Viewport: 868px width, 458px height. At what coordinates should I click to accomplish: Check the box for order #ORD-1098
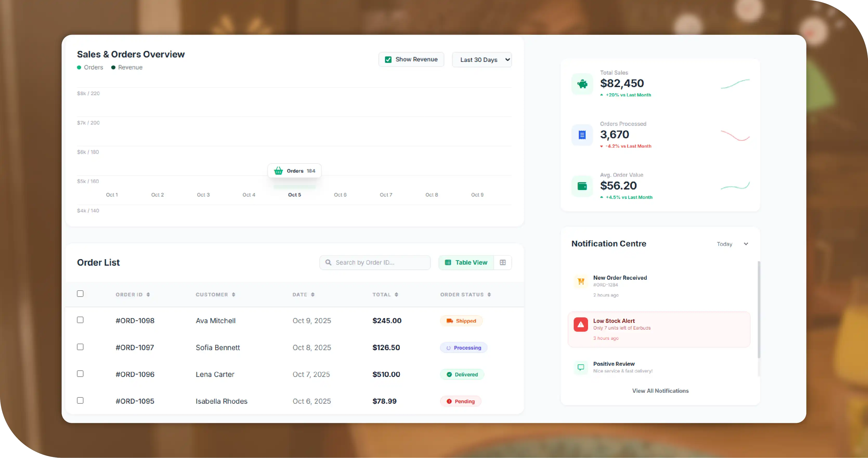pos(80,320)
